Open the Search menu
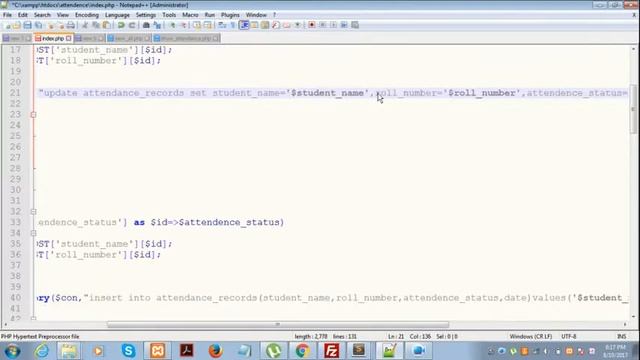Viewport: 640px width, 360px height. click(42, 15)
